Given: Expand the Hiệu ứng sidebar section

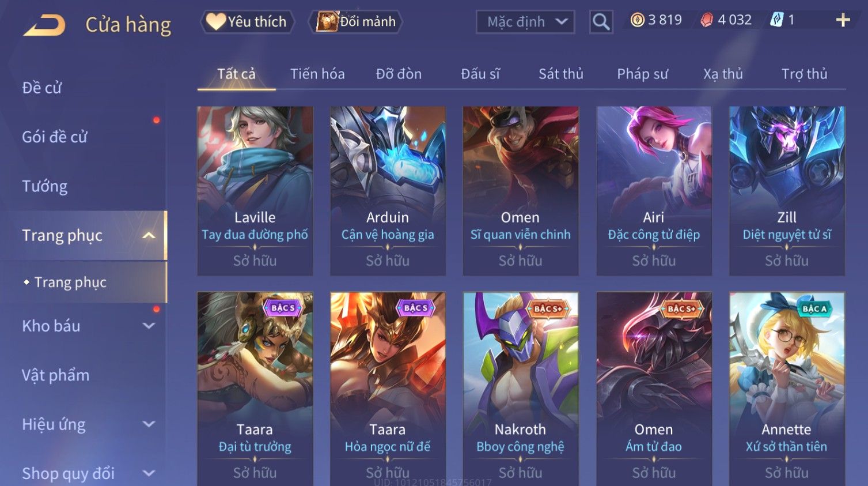Looking at the screenshot, I should [149, 424].
